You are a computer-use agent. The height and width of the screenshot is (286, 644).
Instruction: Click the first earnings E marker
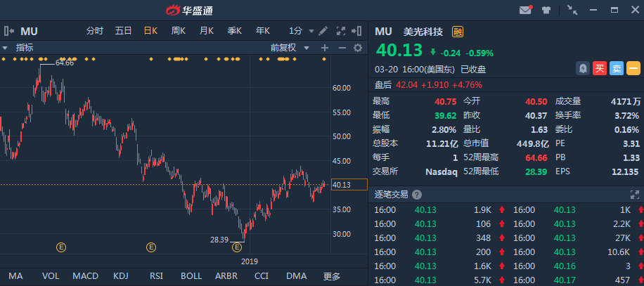click(61, 247)
